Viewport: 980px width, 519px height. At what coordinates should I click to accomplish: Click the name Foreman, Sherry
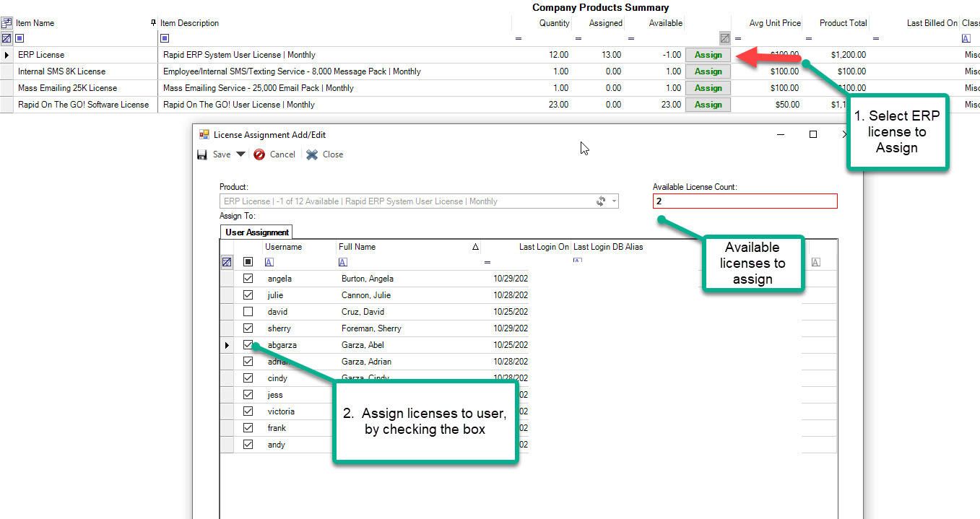(371, 328)
